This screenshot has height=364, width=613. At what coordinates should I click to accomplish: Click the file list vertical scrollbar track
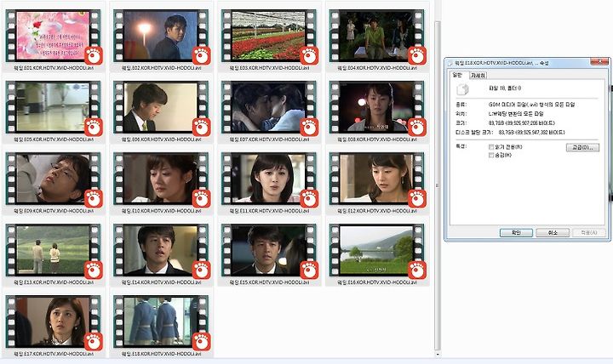pyautogui.click(x=438, y=185)
